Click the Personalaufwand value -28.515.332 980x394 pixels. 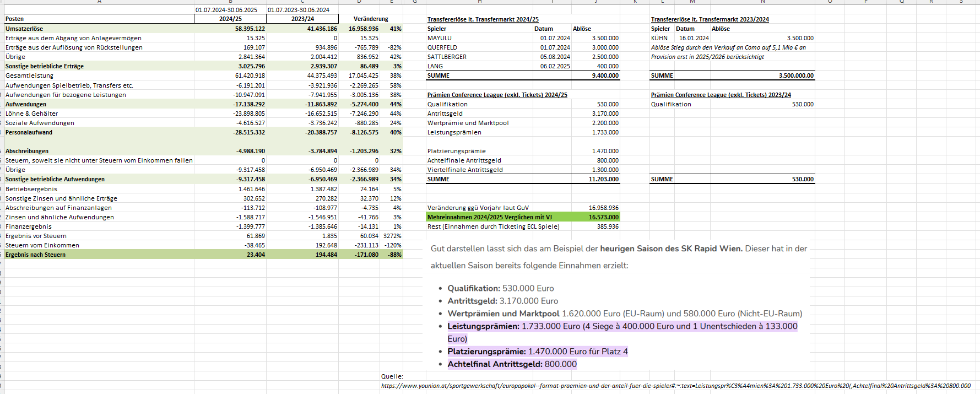click(x=248, y=132)
